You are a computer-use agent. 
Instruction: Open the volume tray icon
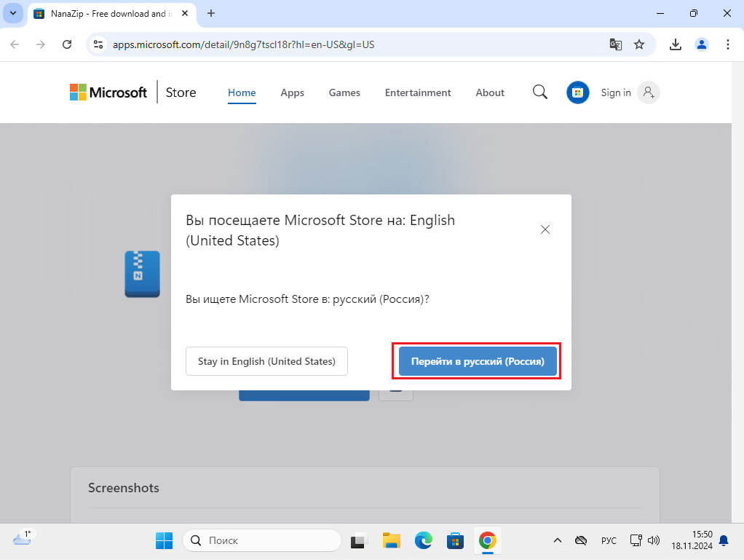[x=654, y=540]
